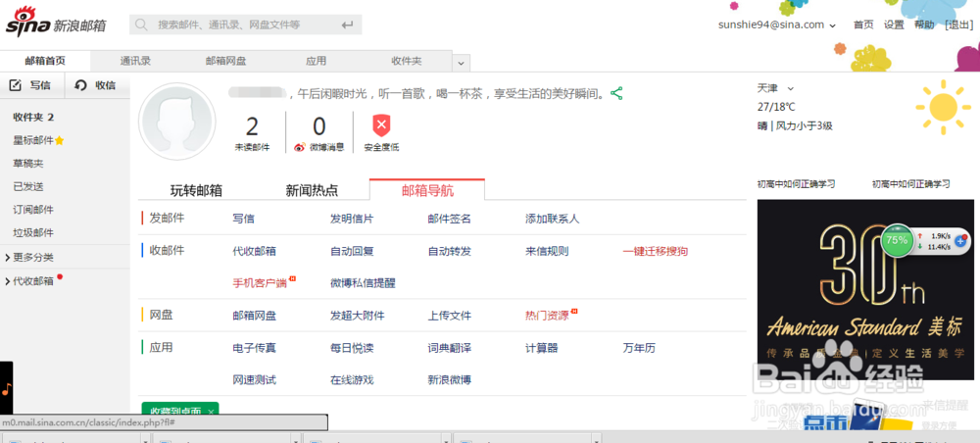Screen dimensions: 980x443
Task: Click 写信 link under 发邮件
Action: coord(243,220)
